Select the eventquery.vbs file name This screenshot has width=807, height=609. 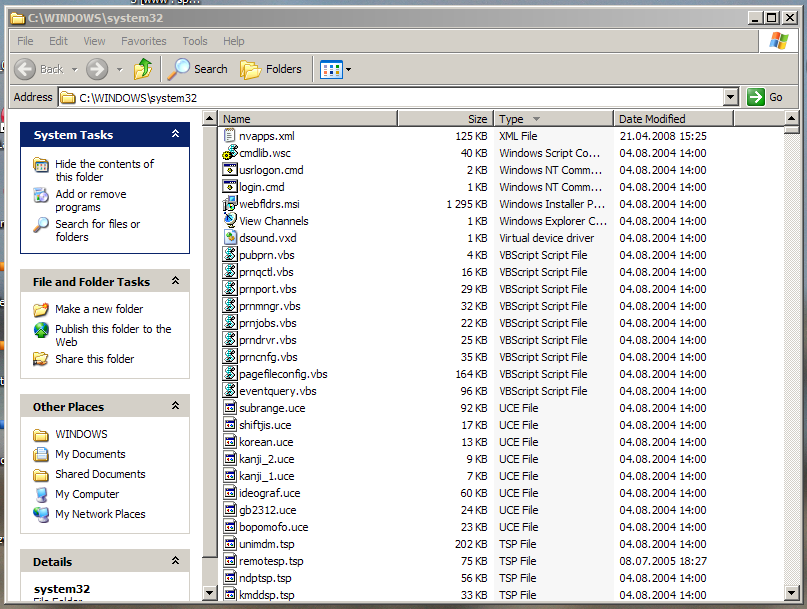click(278, 391)
